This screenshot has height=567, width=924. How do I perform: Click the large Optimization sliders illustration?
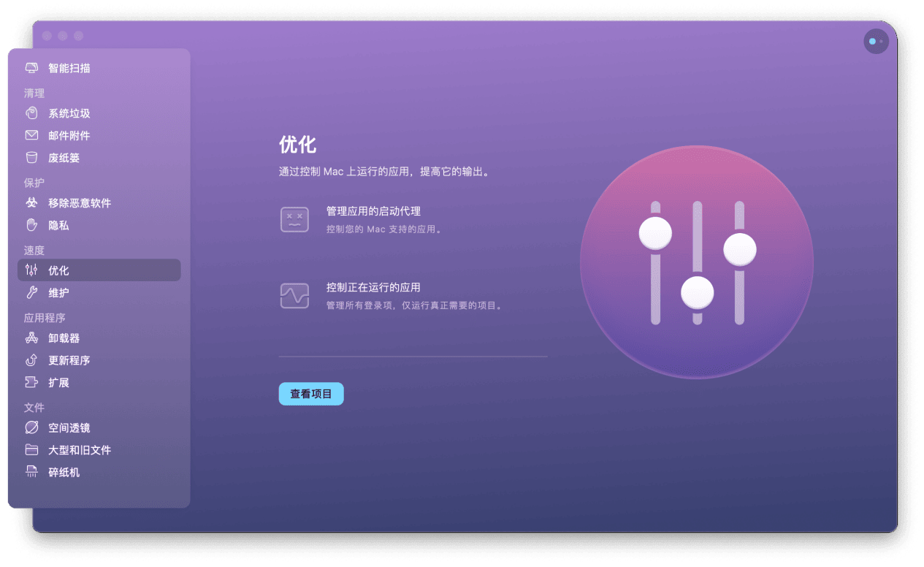click(697, 262)
